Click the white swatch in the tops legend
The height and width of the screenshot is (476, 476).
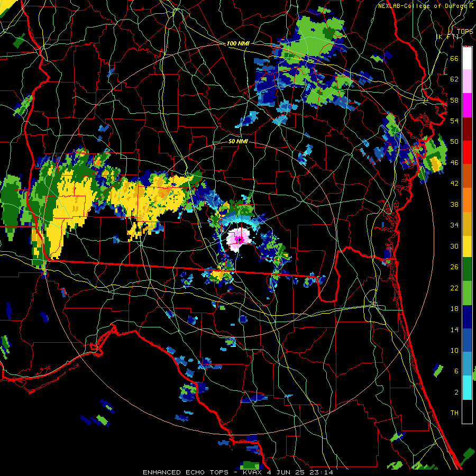(x=467, y=58)
